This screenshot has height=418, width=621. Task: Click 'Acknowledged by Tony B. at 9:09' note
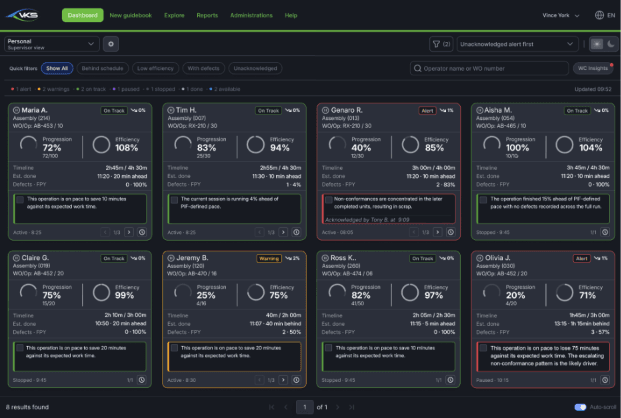367,219
